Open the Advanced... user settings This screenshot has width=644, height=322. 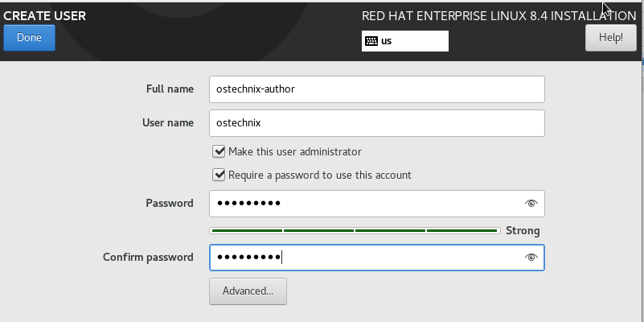(248, 291)
